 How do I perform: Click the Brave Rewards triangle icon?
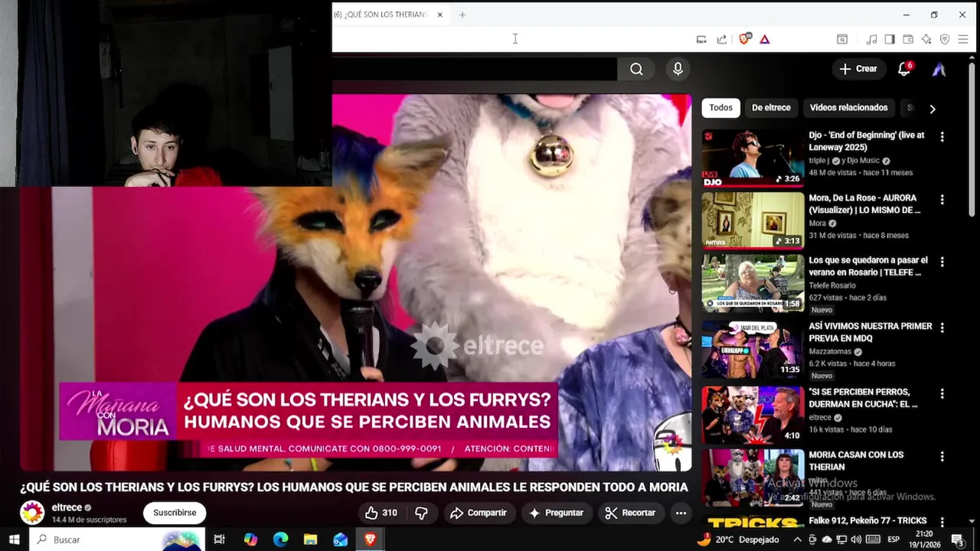click(x=764, y=39)
